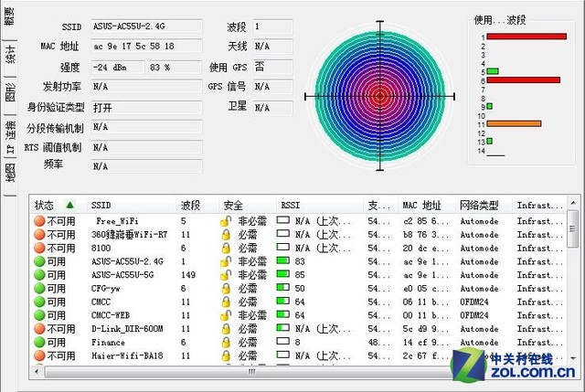This screenshot has width=585, height=392.
Task: Click the 83 % strength field
Action: click(x=175, y=68)
